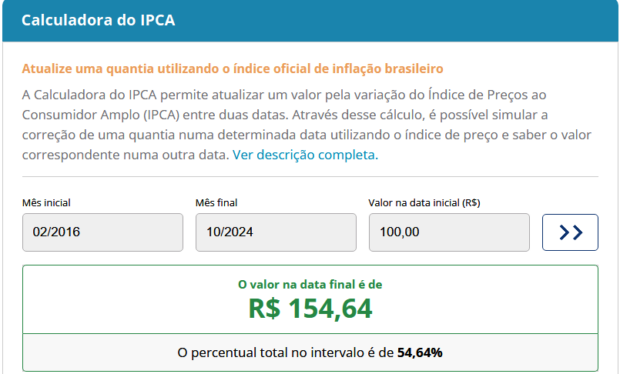Click the description paragraph's first line about IPCA
Viewport: 620px width, 374px height.
284,95
